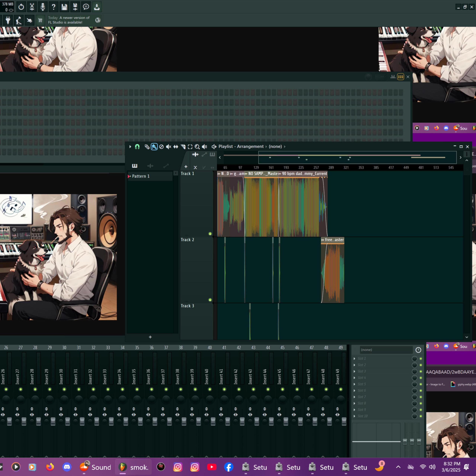Adjust the Insert 34 volume fader
The height and width of the screenshot is (476, 476).
(x=126, y=421)
